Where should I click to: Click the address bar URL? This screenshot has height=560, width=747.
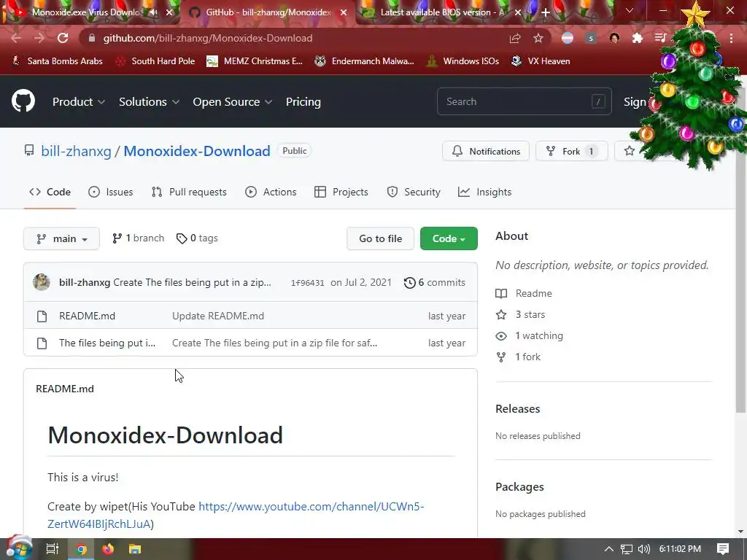click(x=208, y=38)
